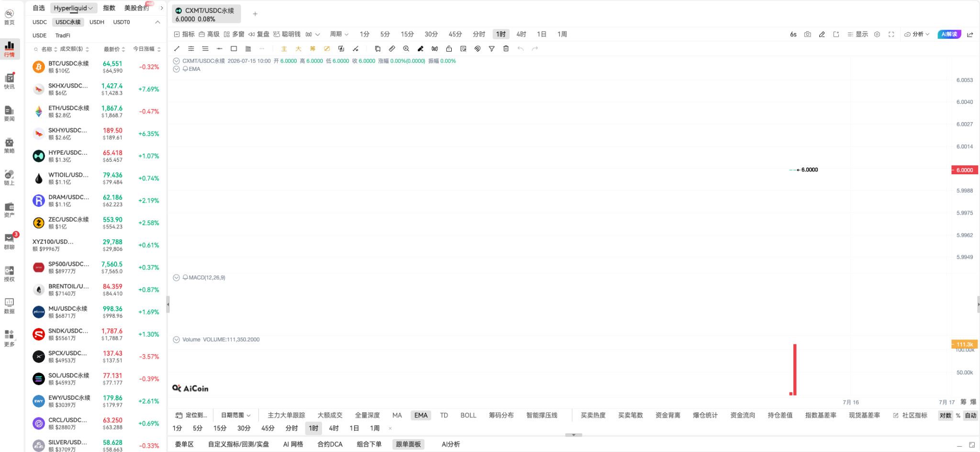Toggle 自动 auto scale
The image size is (980, 452).
[x=970, y=415]
